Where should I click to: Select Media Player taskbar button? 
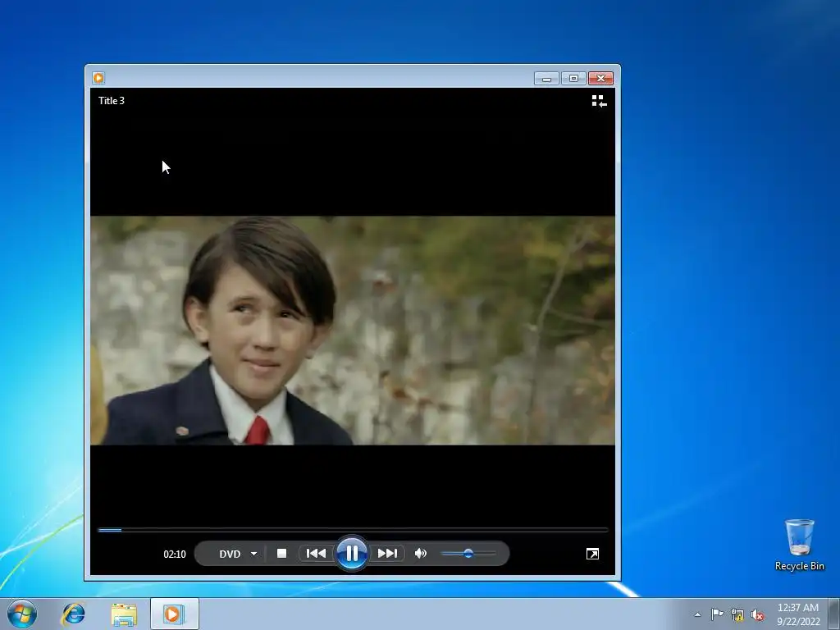pos(175,614)
